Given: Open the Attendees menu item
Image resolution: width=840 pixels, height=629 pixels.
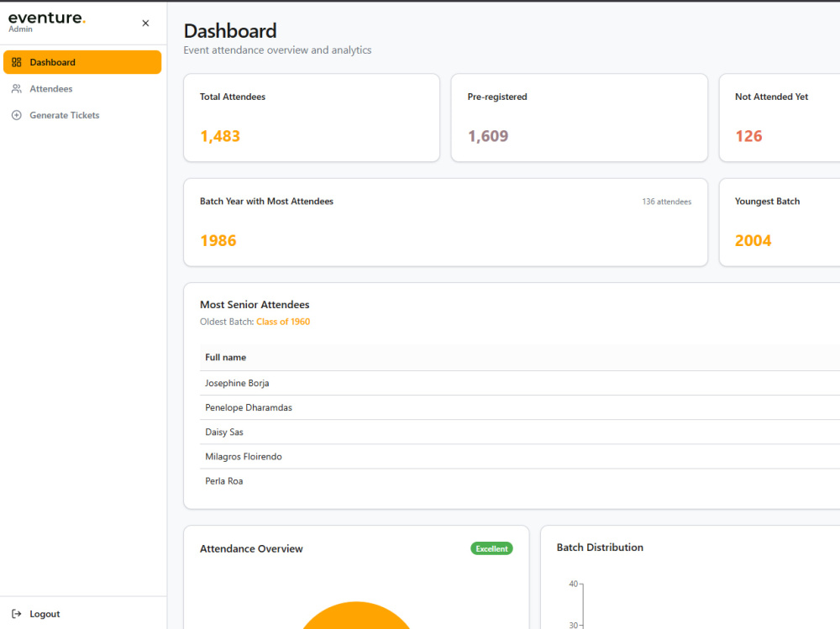Looking at the screenshot, I should pyautogui.click(x=82, y=89).
